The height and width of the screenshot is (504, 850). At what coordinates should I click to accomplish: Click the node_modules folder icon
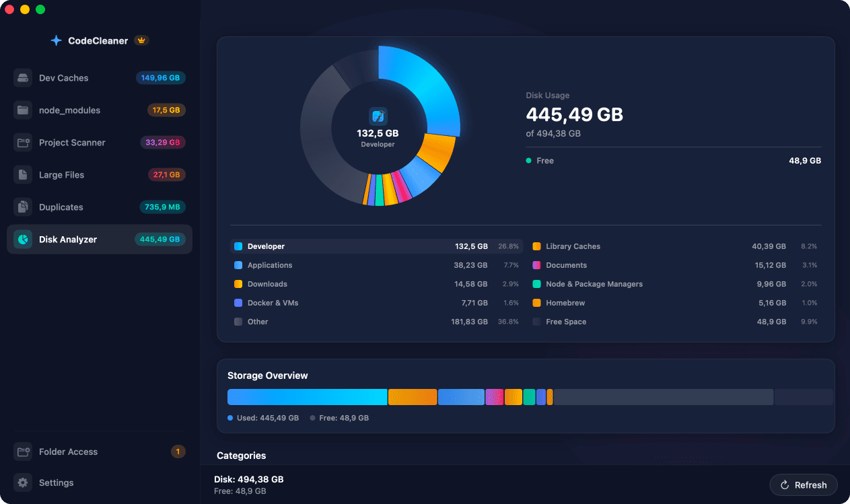click(22, 110)
